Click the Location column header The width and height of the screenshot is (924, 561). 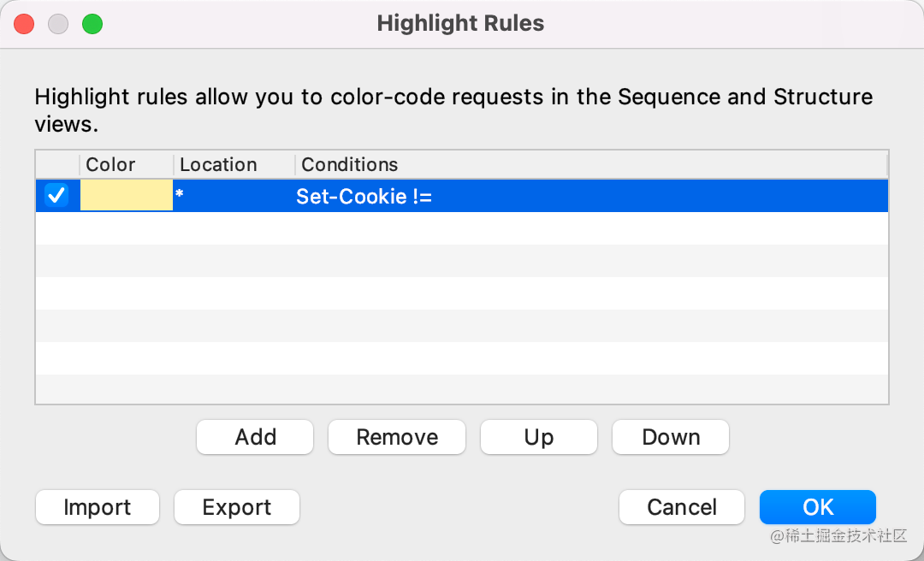pos(218,164)
